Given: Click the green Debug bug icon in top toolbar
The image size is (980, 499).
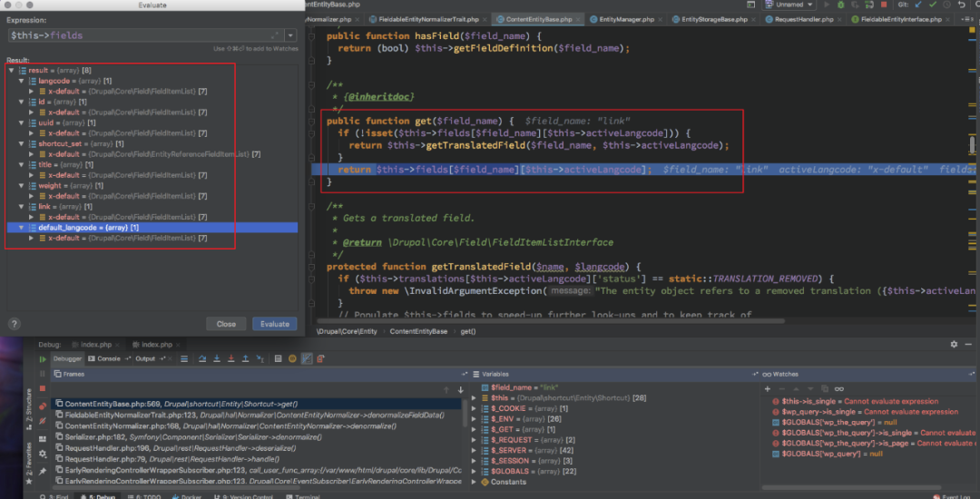Looking at the screenshot, I should [x=840, y=5].
